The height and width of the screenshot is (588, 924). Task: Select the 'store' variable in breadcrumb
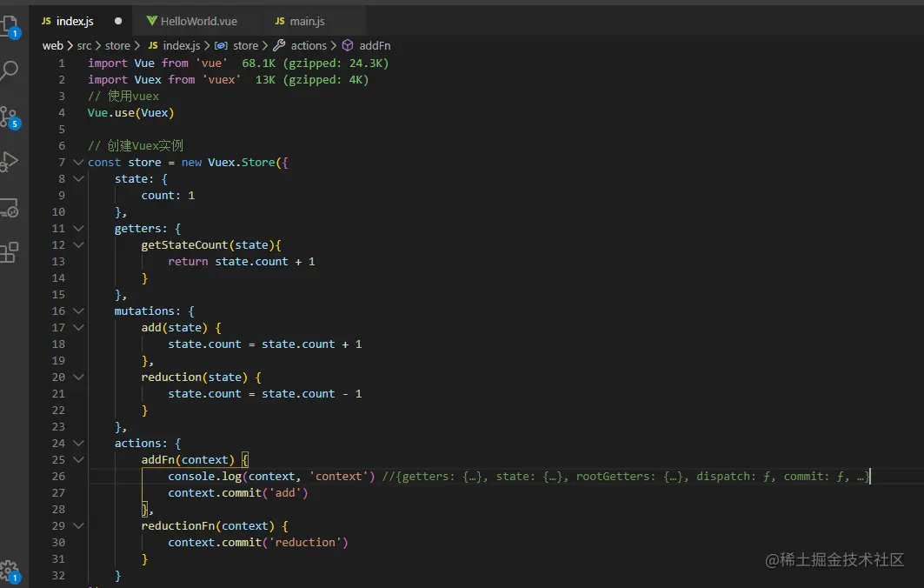click(x=245, y=45)
